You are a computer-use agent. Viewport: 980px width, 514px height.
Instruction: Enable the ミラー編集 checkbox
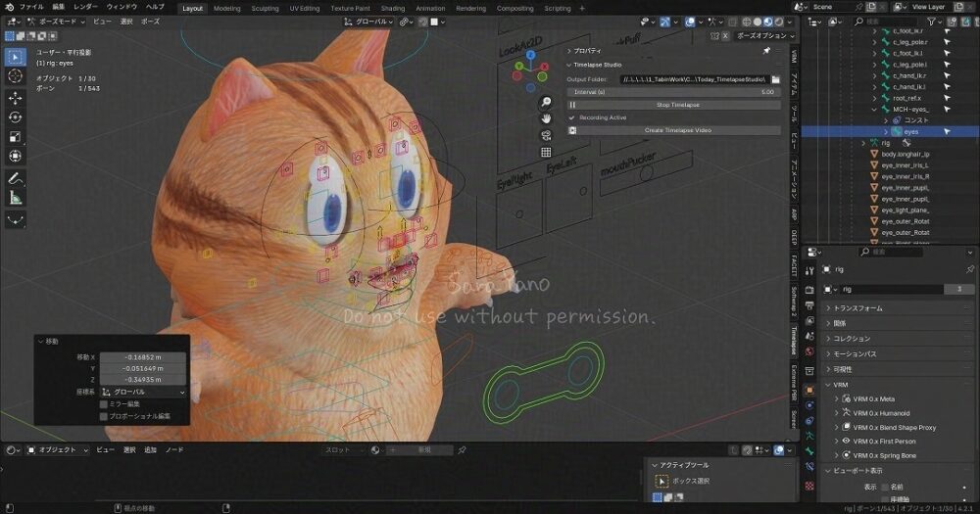click(105, 403)
